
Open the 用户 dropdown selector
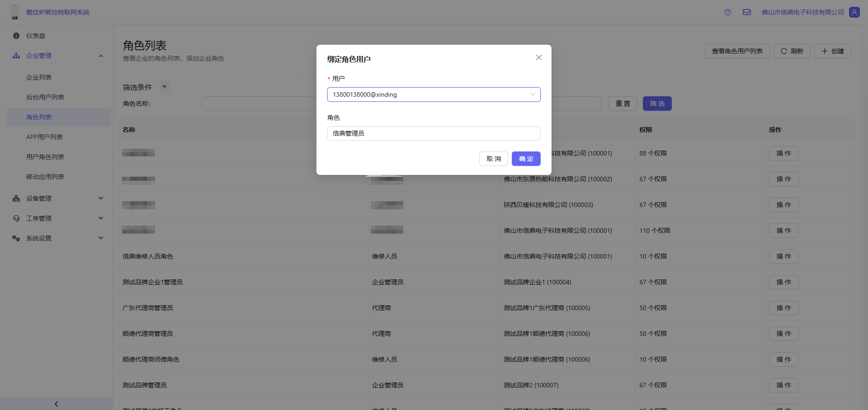point(434,94)
